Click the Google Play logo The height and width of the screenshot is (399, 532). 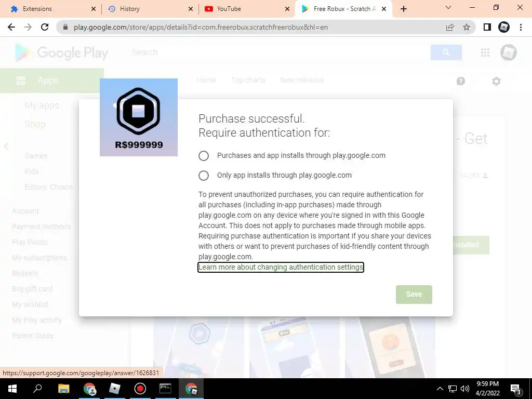click(x=61, y=52)
